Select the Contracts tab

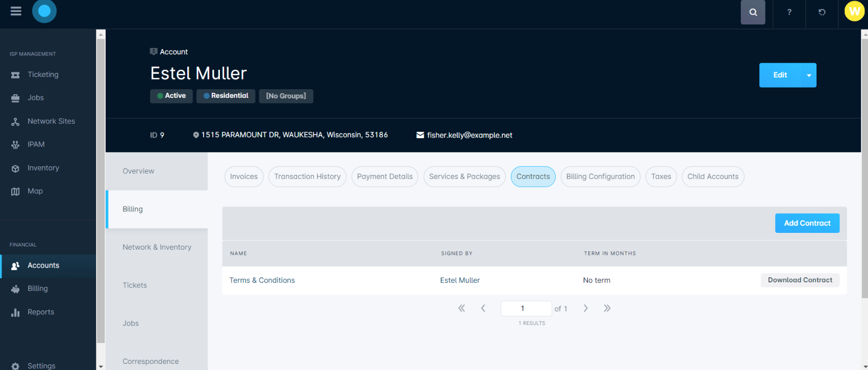(533, 177)
